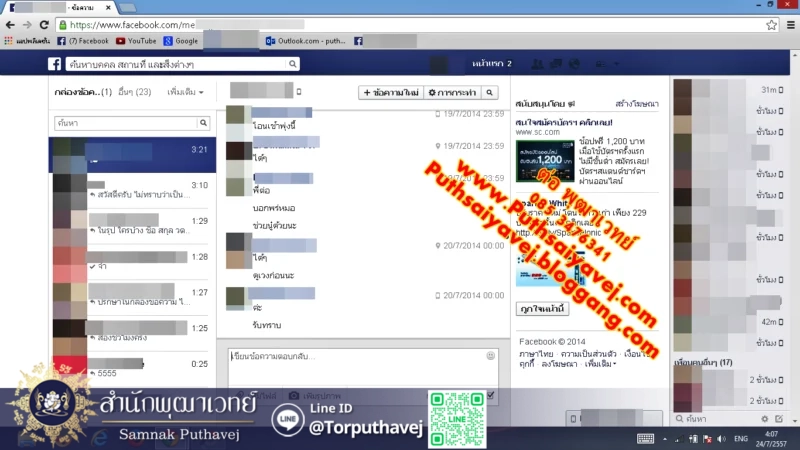Toggle the press-Enter-to-send checkbox
The width and height of the screenshot is (800, 450).
tap(489, 396)
